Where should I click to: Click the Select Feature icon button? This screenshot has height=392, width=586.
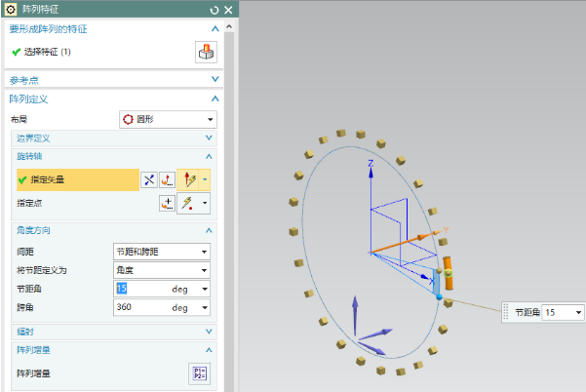(x=206, y=52)
